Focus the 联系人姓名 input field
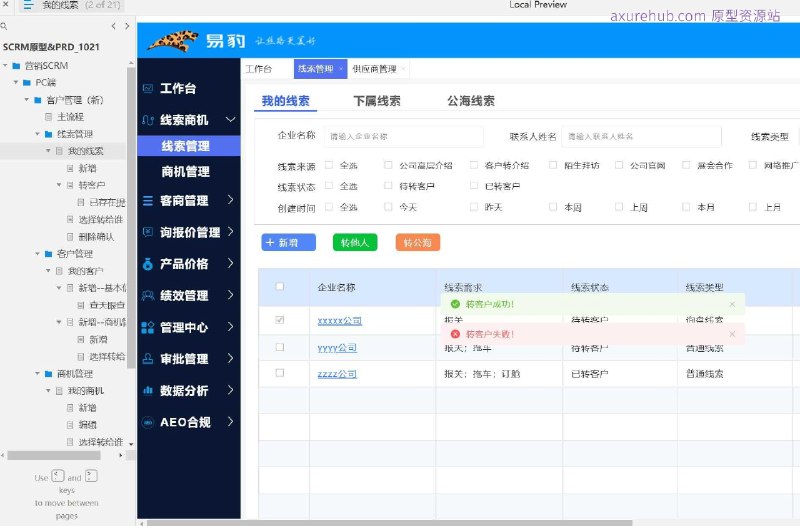The image size is (800, 526). pyautogui.click(x=641, y=137)
